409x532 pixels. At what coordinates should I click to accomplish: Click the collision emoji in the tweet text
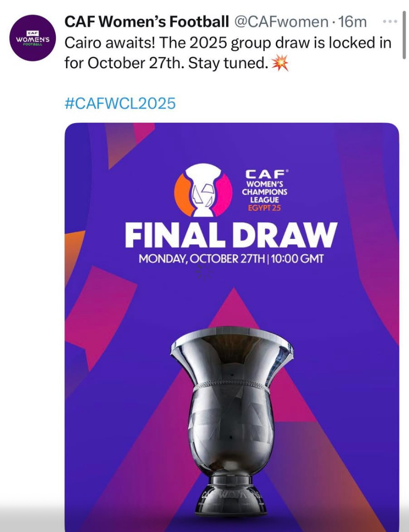tap(281, 64)
